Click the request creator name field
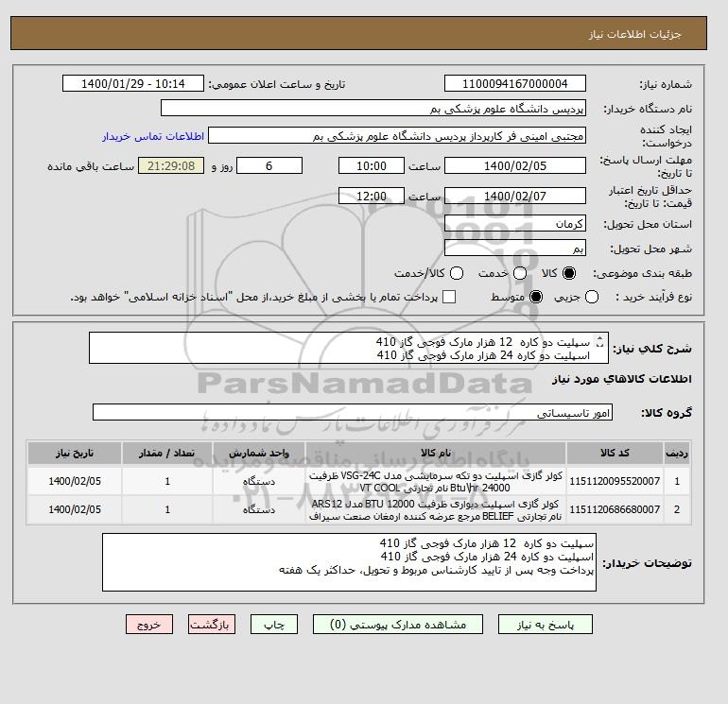 (x=397, y=136)
